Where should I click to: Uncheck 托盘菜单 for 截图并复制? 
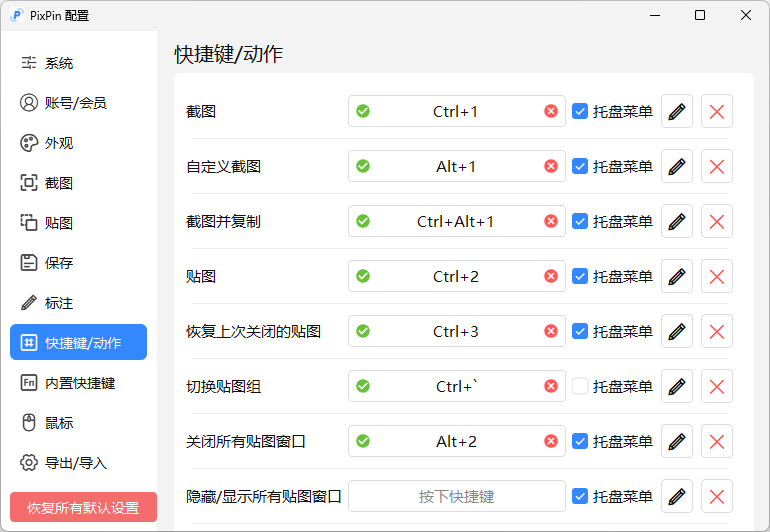tap(580, 221)
